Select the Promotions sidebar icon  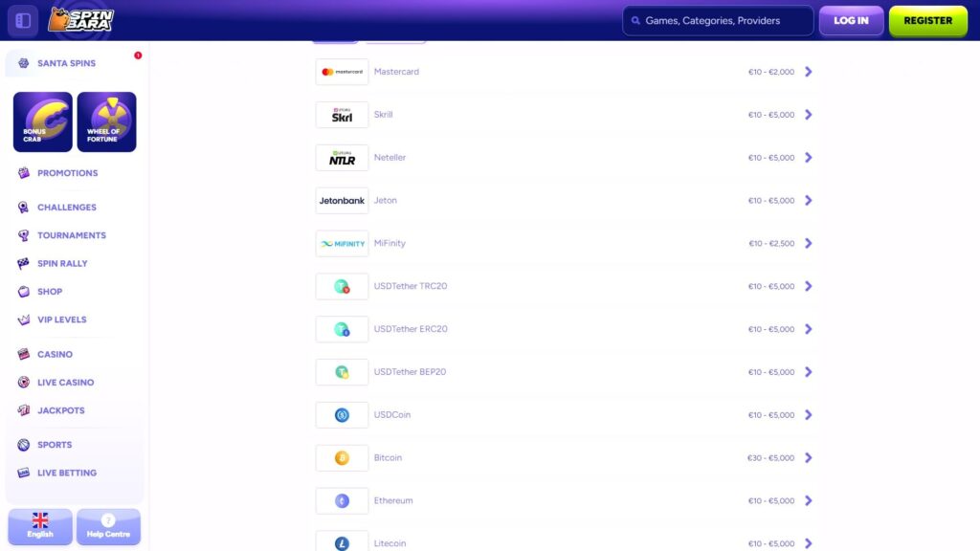22,173
